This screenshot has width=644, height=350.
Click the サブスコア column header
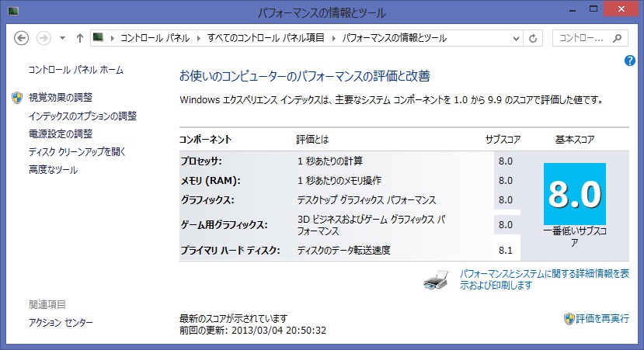(x=503, y=140)
